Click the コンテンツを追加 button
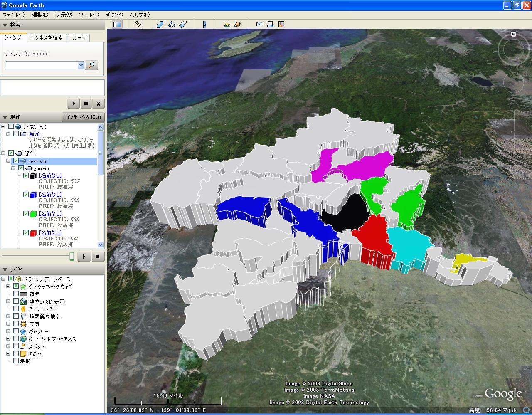The image size is (532, 415). pos(83,117)
